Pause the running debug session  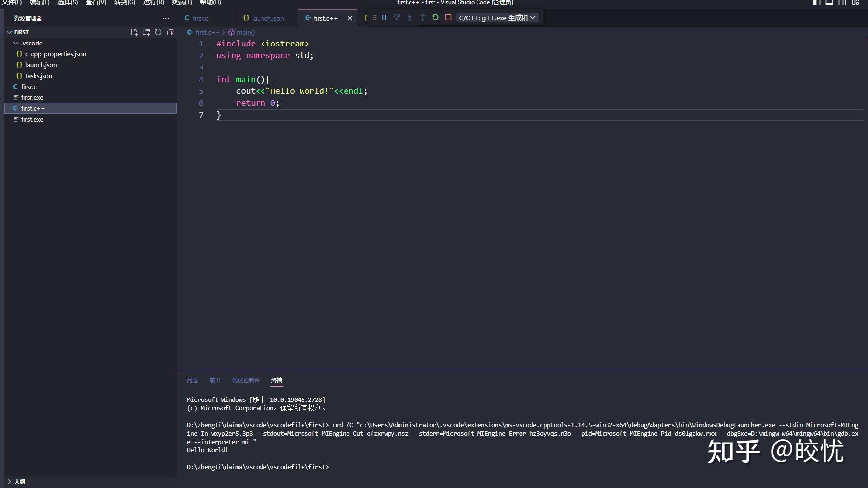tap(384, 17)
